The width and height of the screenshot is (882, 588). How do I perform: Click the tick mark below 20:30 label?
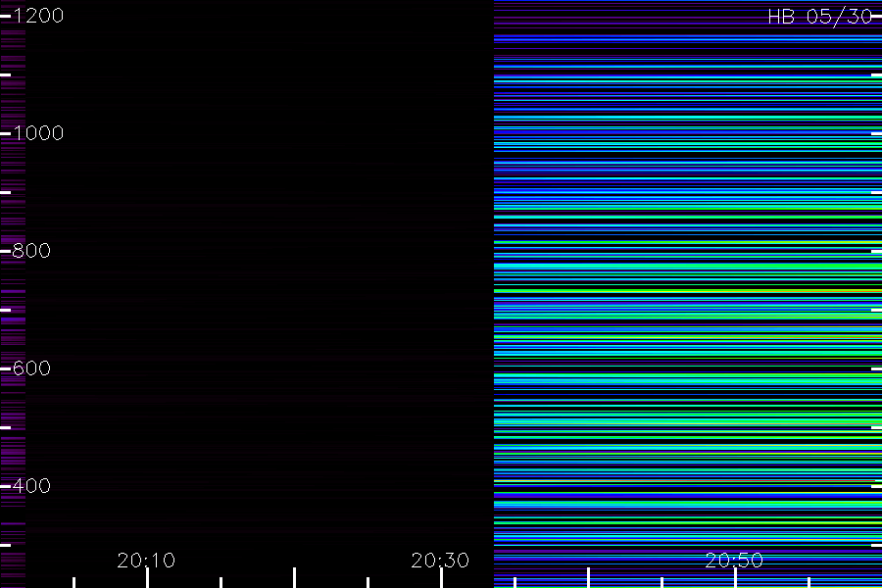coord(442,578)
